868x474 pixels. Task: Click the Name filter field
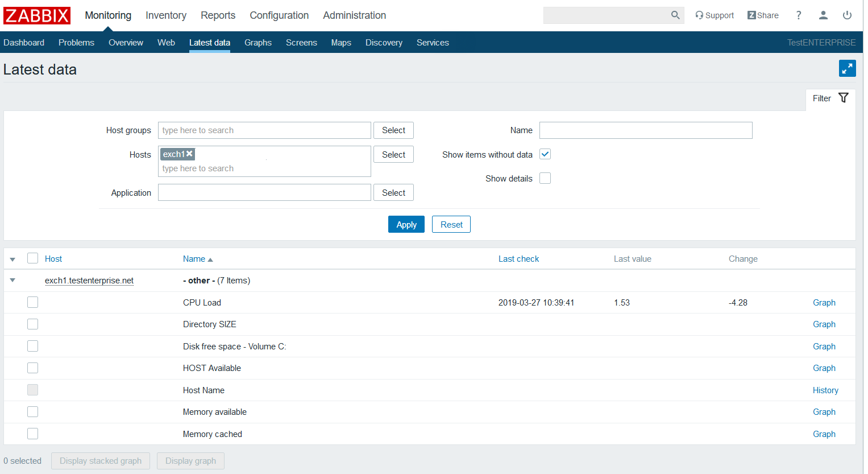(646, 130)
